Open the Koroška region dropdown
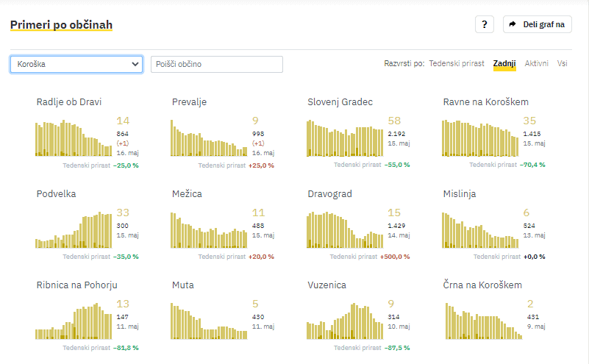This screenshot has height=364, width=589. [x=76, y=64]
